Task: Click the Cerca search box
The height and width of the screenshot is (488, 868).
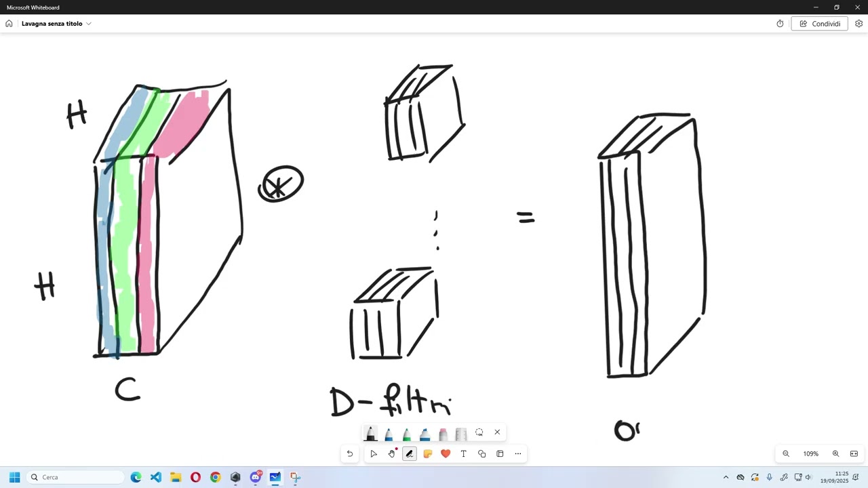Action: (76, 477)
